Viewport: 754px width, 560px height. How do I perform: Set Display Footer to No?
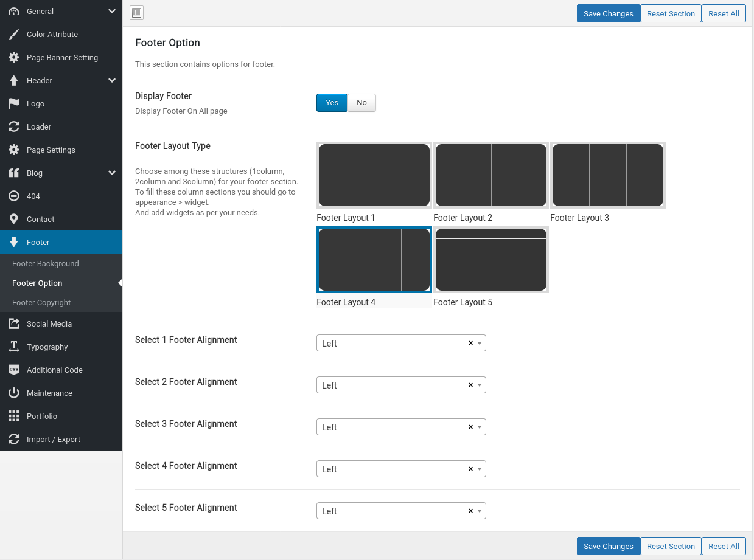pyautogui.click(x=361, y=103)
